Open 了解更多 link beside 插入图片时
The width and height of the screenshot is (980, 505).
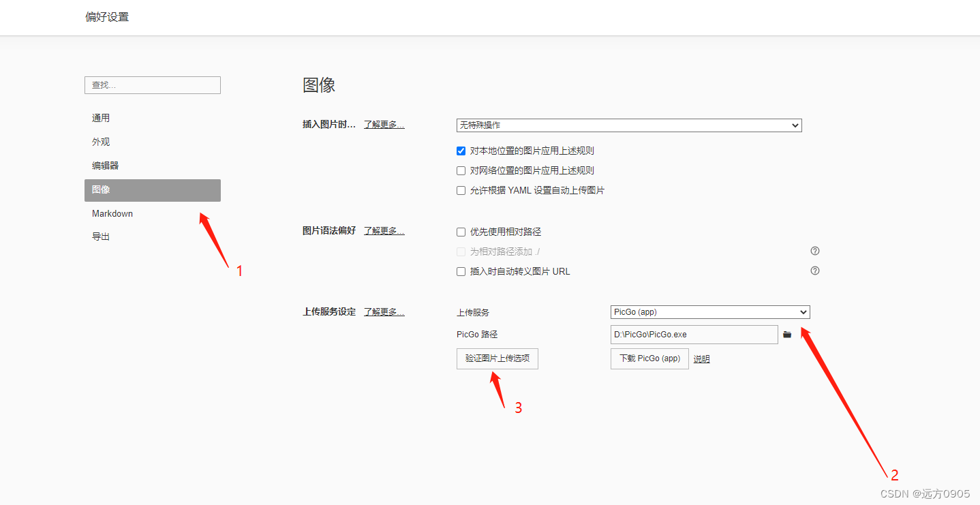point(384,125)
